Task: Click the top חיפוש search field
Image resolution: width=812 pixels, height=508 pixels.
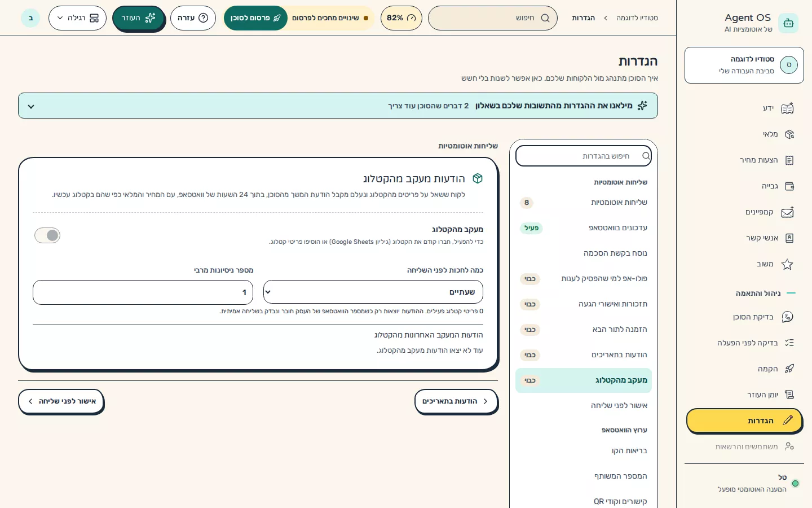Action: coord(493,18)
